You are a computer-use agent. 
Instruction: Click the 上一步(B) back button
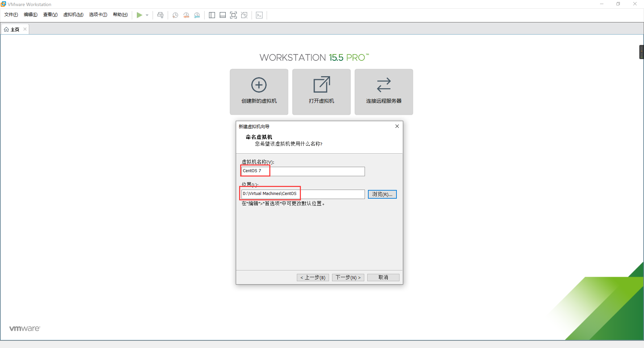[x=313, y=278]
